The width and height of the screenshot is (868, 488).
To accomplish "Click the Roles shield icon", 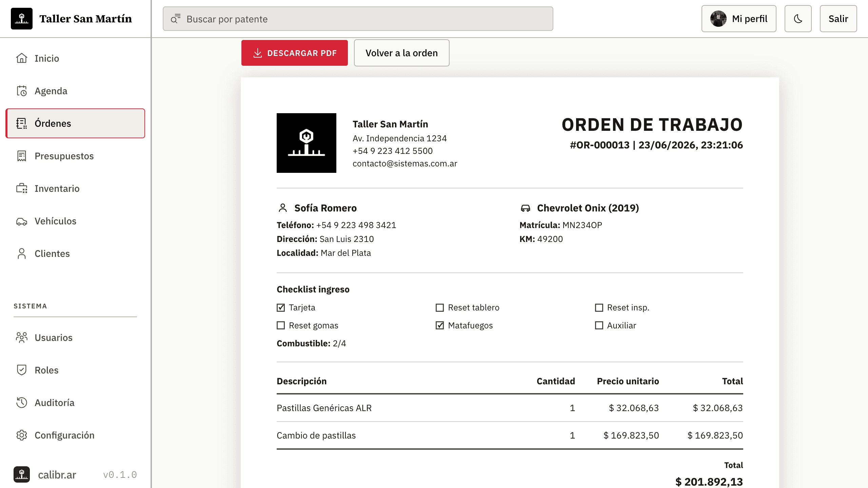I will point(22,370).
